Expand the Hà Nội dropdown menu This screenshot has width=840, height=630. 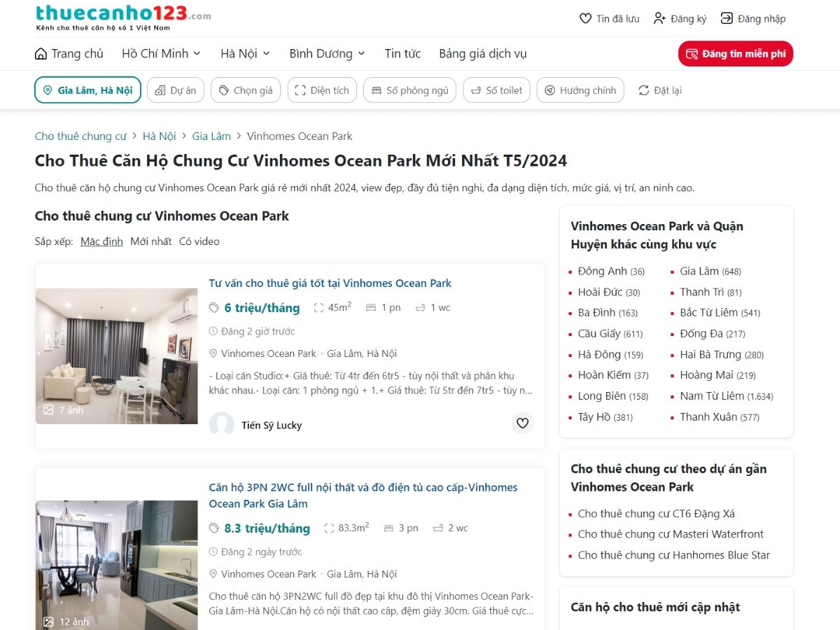245,54
